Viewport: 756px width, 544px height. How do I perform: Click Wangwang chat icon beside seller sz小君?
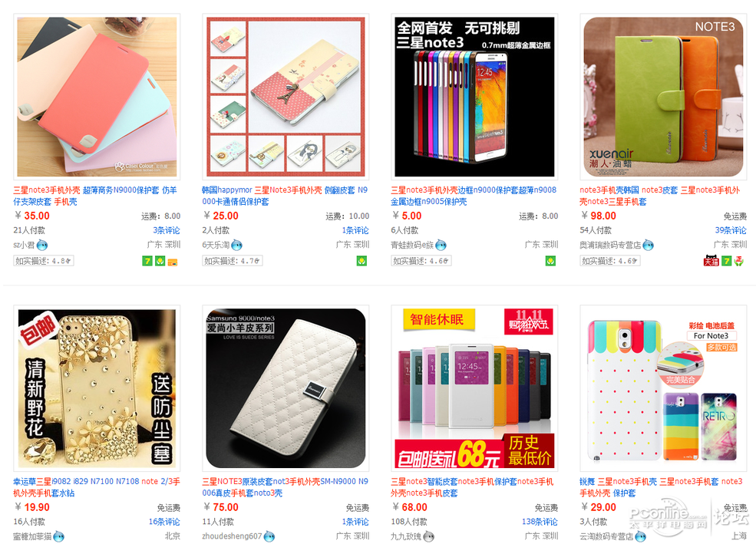tap(42, 246)
